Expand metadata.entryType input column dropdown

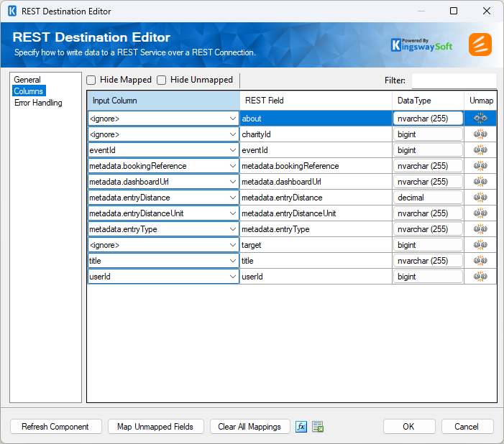(x=233, y=229)
